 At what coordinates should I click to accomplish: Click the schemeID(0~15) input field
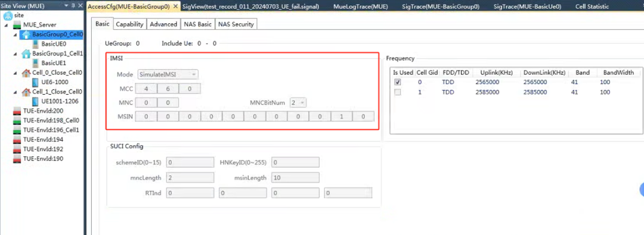coord(190,162)
